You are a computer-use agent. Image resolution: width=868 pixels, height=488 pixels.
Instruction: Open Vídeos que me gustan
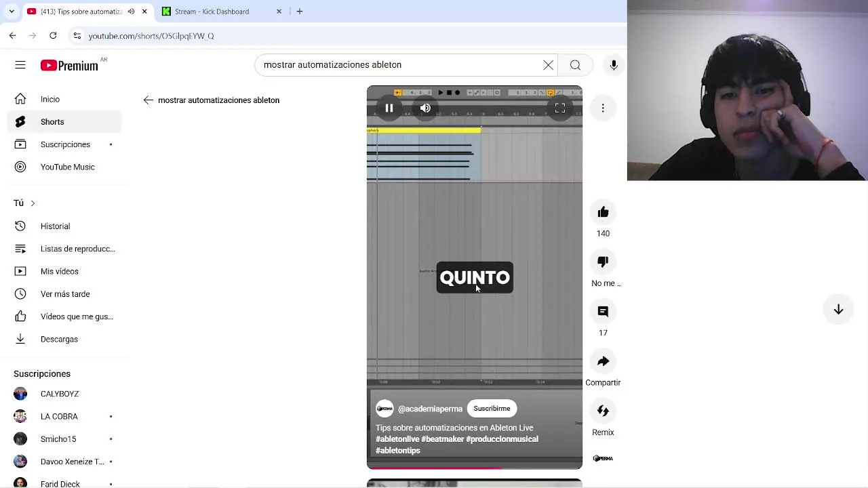pyautogui.click(x=65, y=317)
